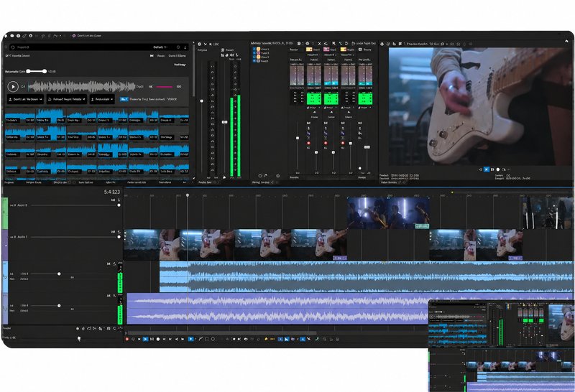
Task: Expand the fx dropdown under the second green meter
Action: pyautogui.click(x=331, y=108)
